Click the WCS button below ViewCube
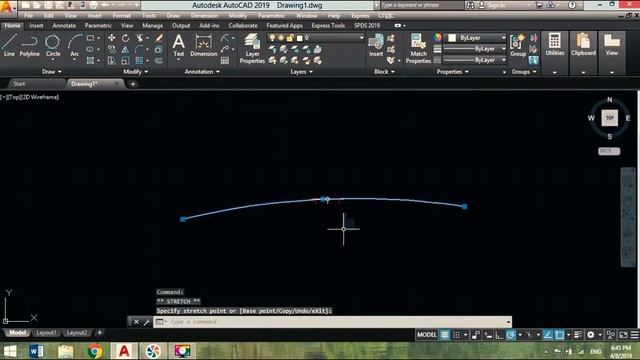Screen dimensions: 640x360 (x=609, y=151)
